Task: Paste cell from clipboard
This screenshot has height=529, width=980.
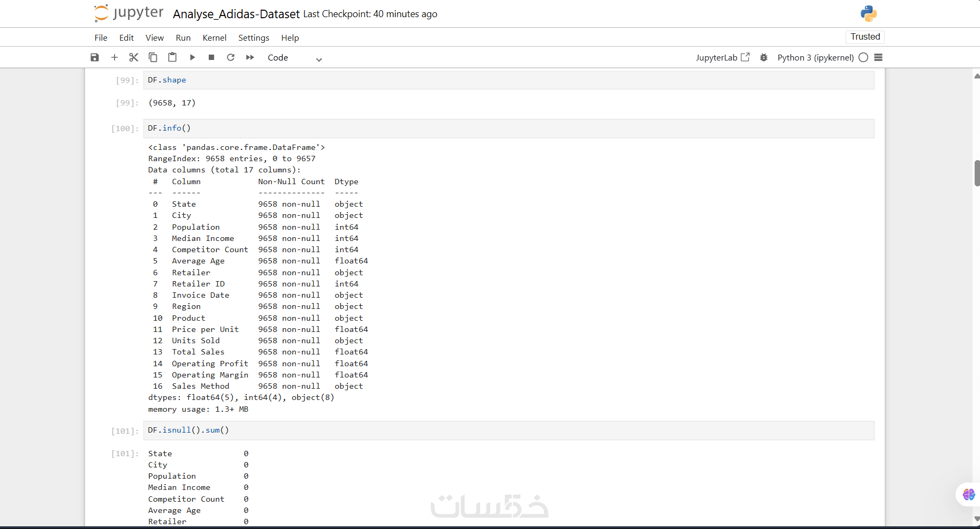Action: 172,57
